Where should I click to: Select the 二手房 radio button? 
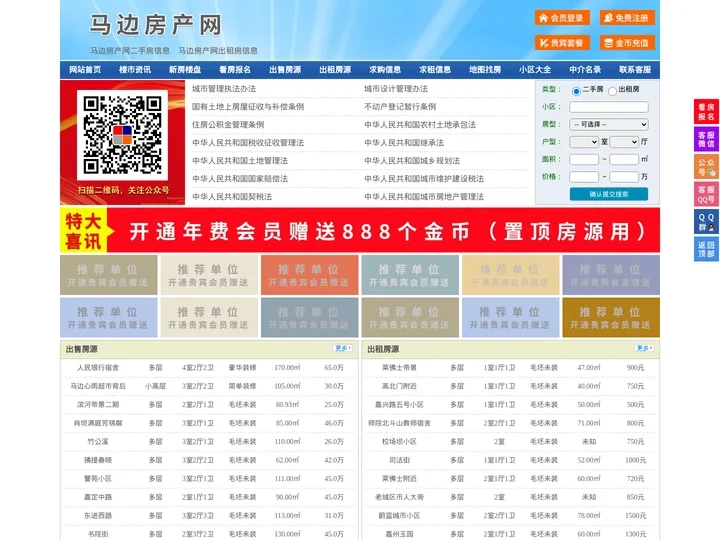pos(576,91)
